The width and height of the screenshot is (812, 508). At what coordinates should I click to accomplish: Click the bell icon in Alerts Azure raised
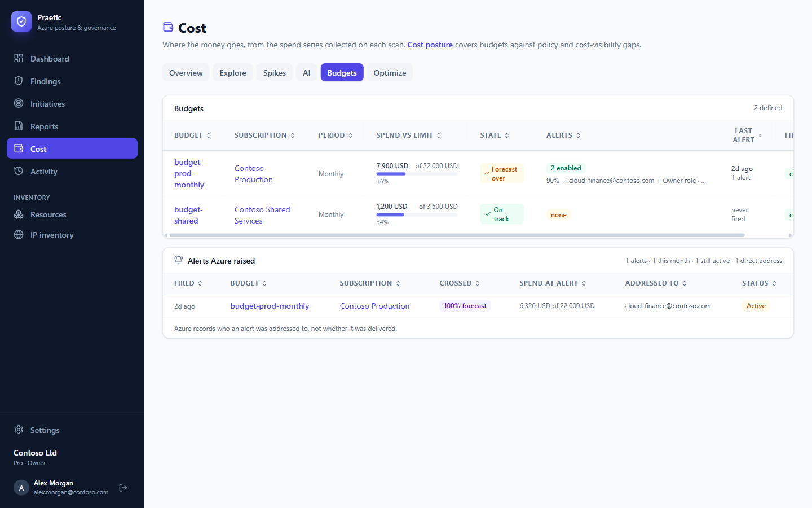[179, 260]
